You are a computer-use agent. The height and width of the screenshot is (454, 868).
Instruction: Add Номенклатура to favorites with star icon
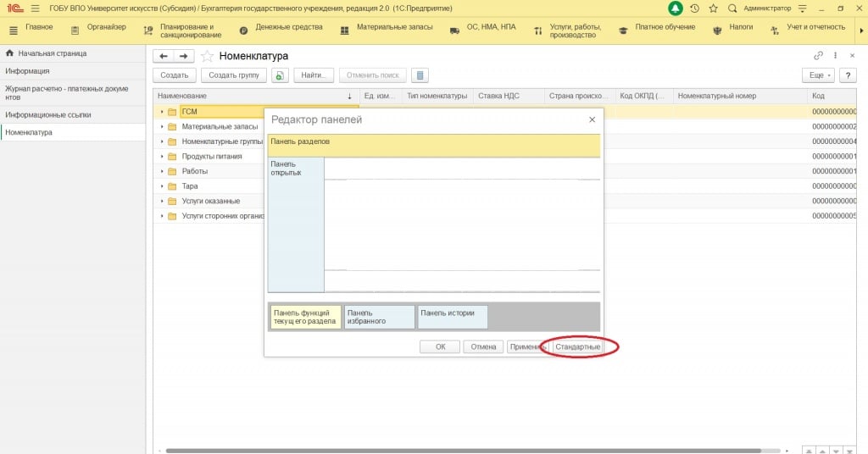207,56
